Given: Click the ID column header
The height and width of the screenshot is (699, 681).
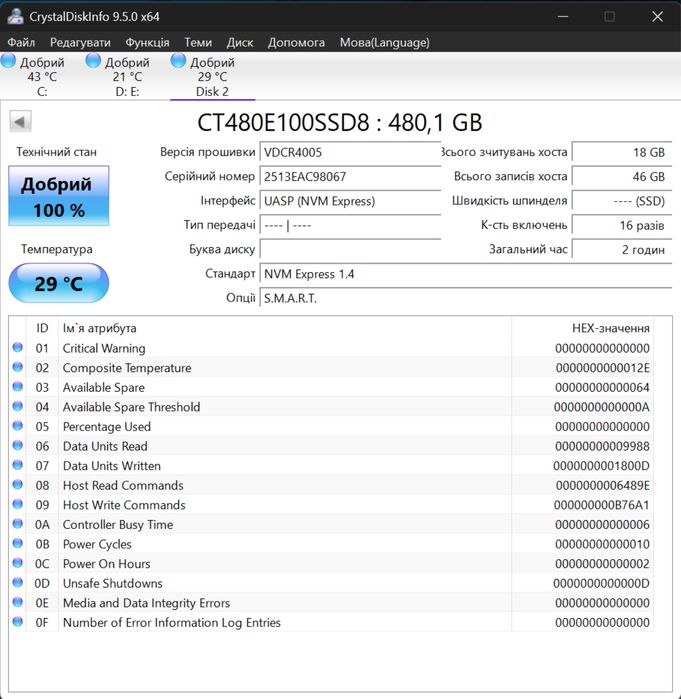Looking at the screenshot, I should [42, 328].
